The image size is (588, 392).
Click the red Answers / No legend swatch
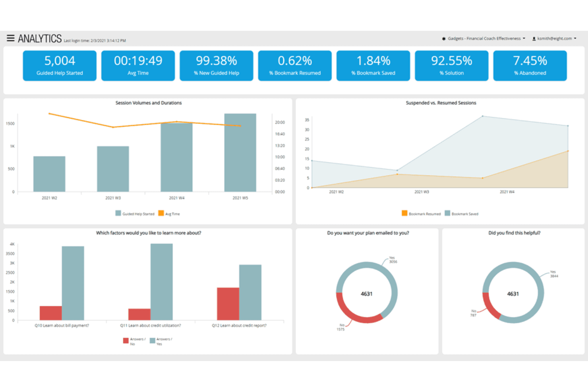coord(126,340)
